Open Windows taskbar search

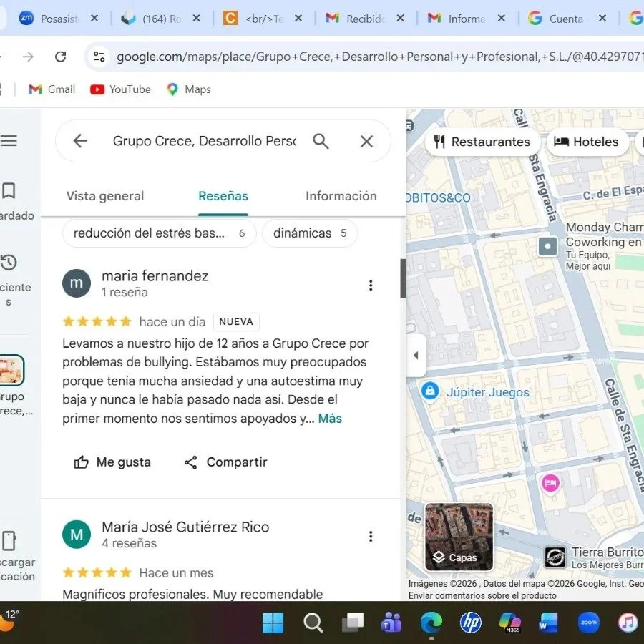[313, 623]
